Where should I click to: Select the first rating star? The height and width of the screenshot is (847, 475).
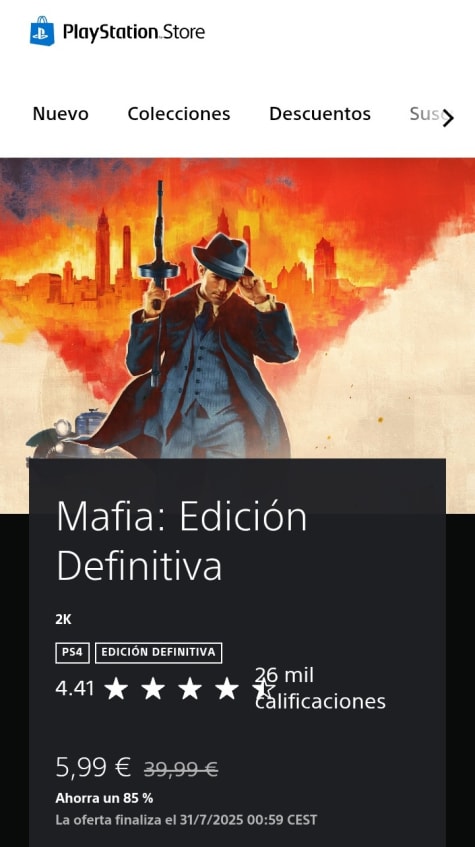tap(116, 689)
